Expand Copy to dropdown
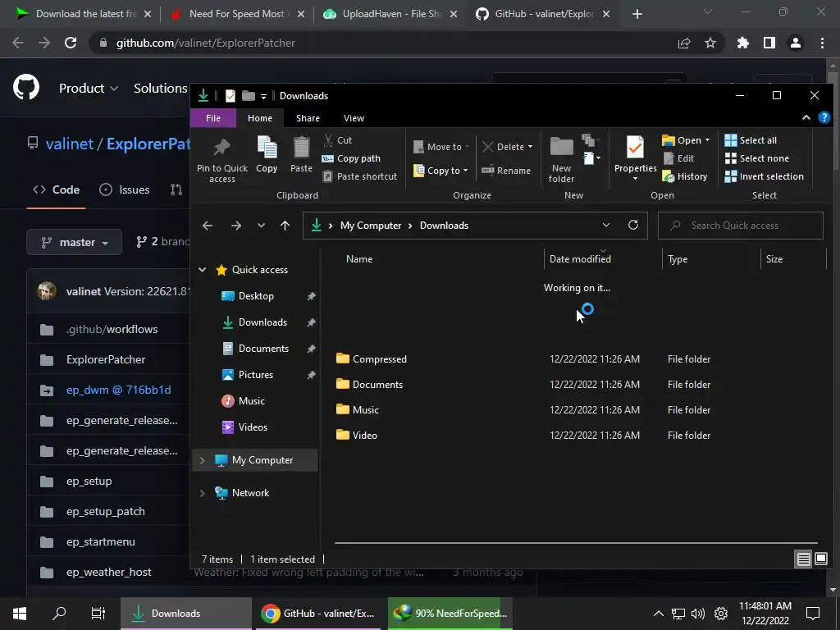840x630 pixels. [x=466, y=171]
